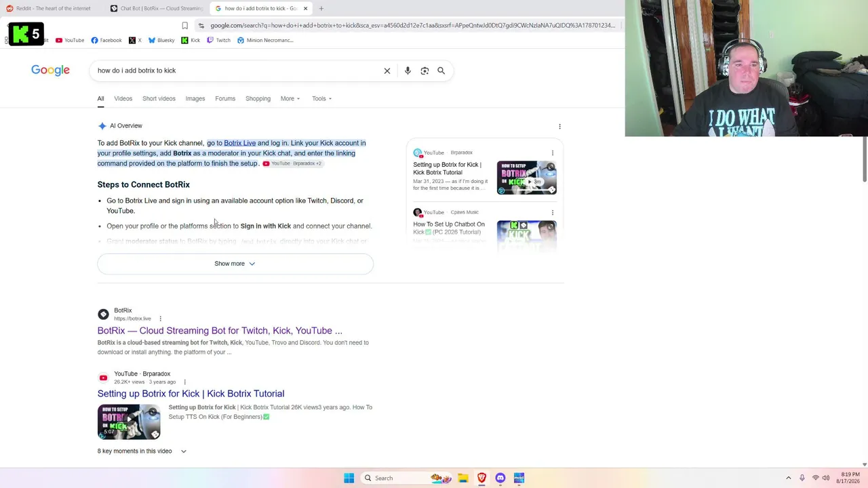Expand the More search filters dropdown

(x=290, y=98)
